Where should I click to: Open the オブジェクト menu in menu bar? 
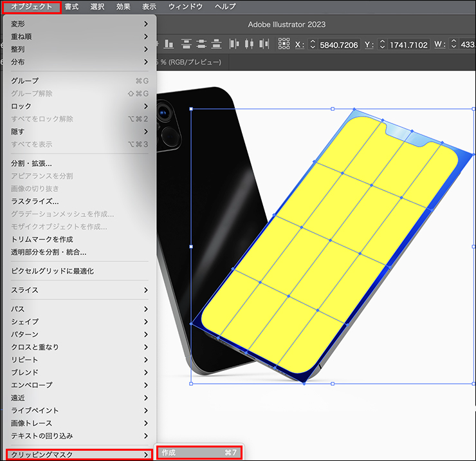32,6
